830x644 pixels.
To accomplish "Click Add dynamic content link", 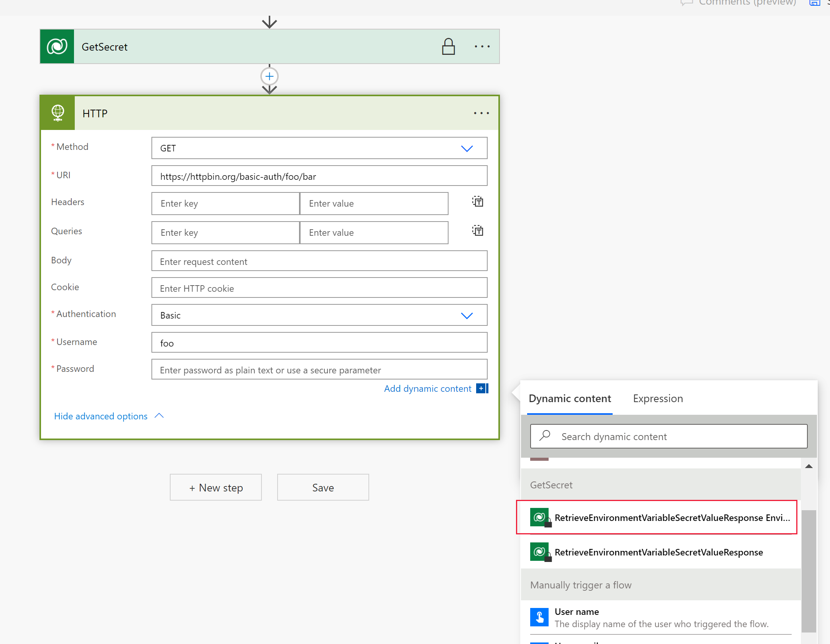I will 426,389.
